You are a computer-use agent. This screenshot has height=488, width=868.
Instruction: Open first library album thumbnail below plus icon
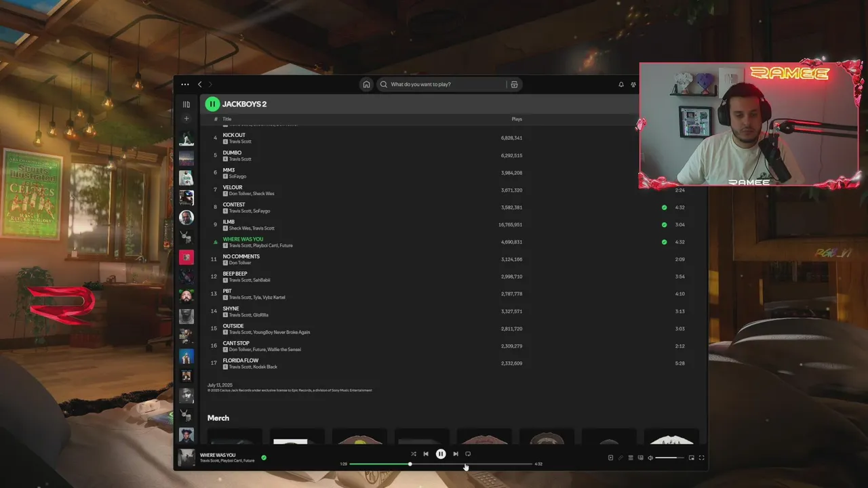(x=186, y=138)
